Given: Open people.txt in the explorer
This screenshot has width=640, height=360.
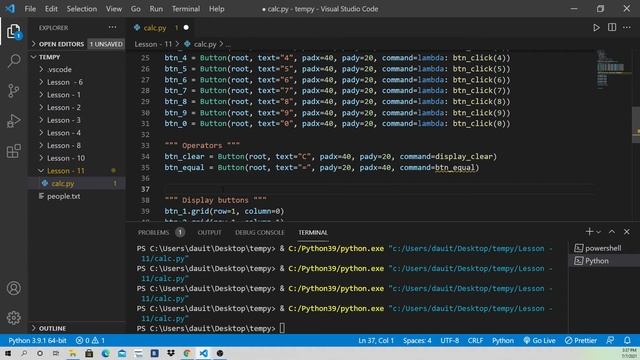Looking at the screenshot, I should pyautogui.click(x=64, y=196).
